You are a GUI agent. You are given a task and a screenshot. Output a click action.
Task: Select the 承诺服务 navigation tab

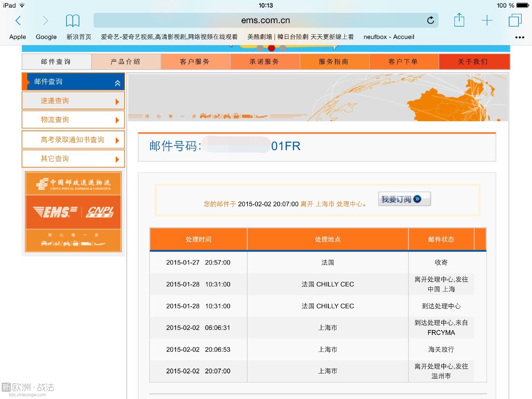tap(265, 62)
